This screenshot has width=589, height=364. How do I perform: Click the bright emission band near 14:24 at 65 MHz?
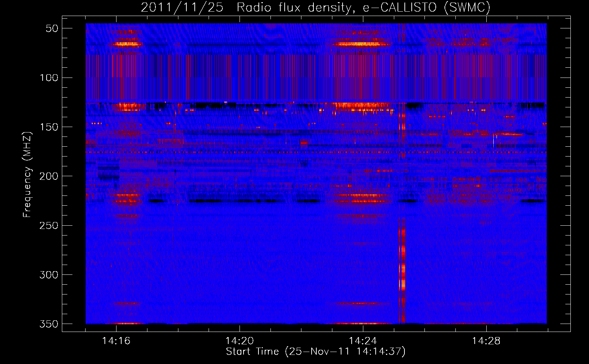coord(361,44)
